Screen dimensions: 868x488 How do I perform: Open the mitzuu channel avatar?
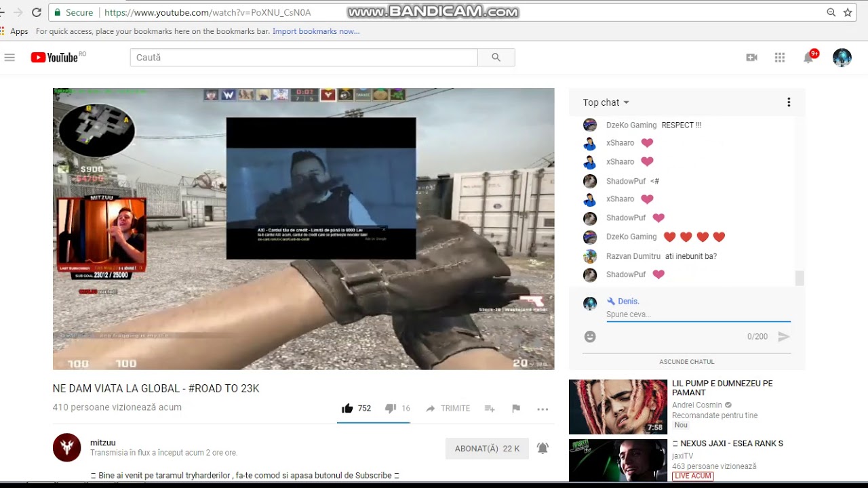[66, 447]
